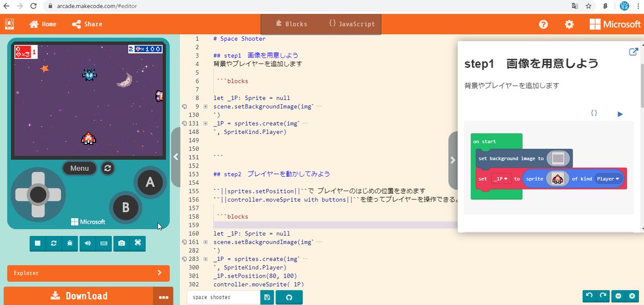
Task: Go back in browser
Action: click(x=6, y=6)
